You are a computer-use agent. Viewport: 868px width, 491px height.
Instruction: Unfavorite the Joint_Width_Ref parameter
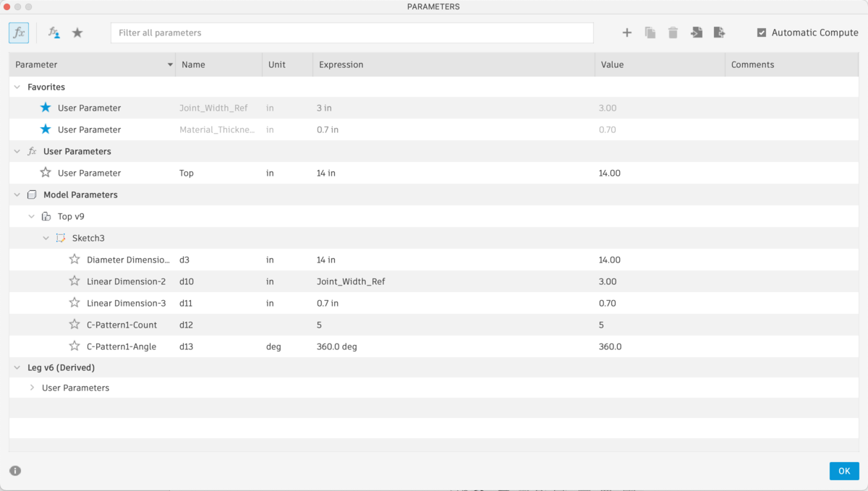[x=45, y=107]
